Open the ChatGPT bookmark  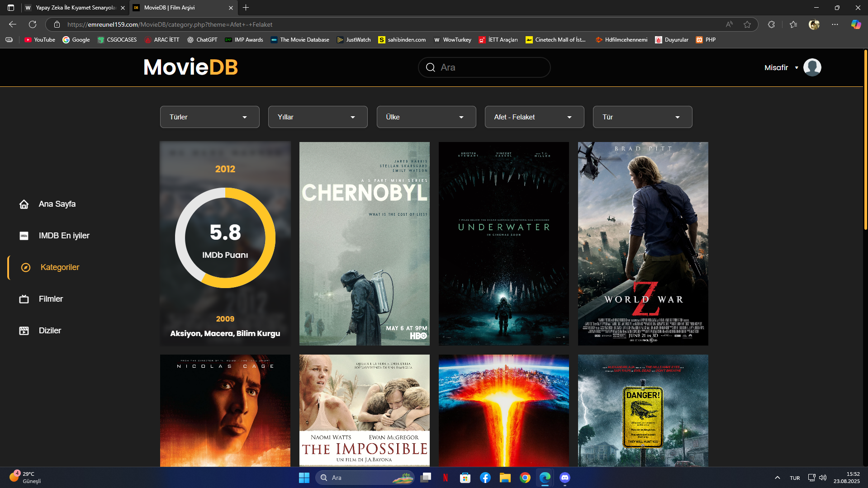(202, 40)
